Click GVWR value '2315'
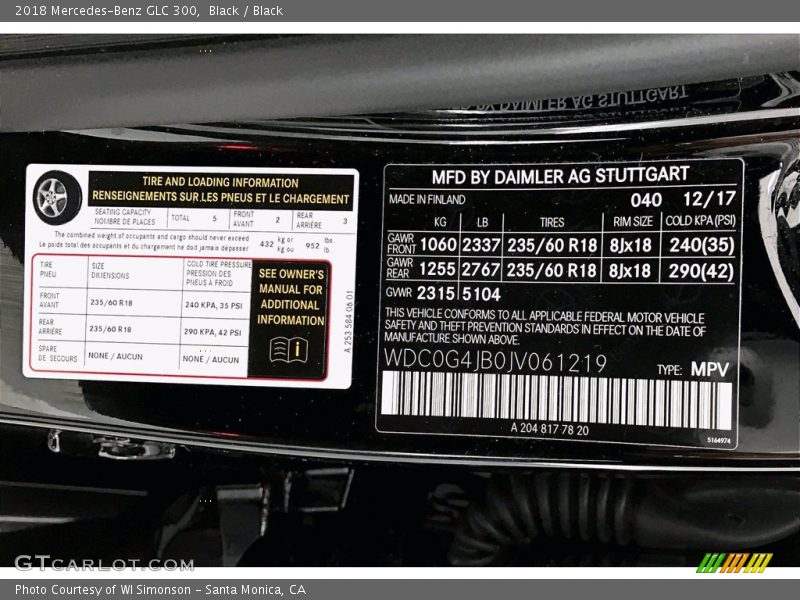Image resolution: width=800 pixels, height=600 pixels. click(435, 293)
